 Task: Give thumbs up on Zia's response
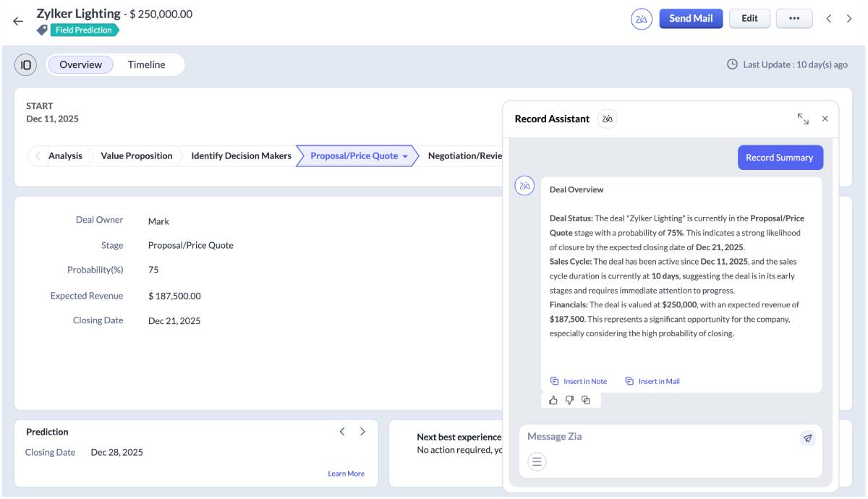pyautogui.click(x=555, y=398)
